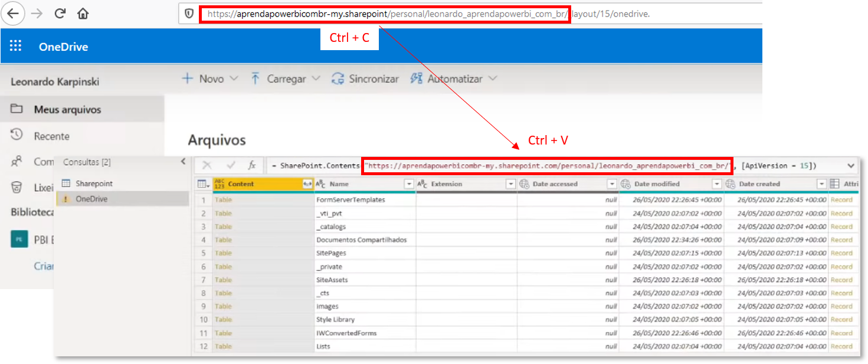The height and width of the screenshot is (364, 868).
Task: Click the tracking protection shield icon
Action: (188, 13)
